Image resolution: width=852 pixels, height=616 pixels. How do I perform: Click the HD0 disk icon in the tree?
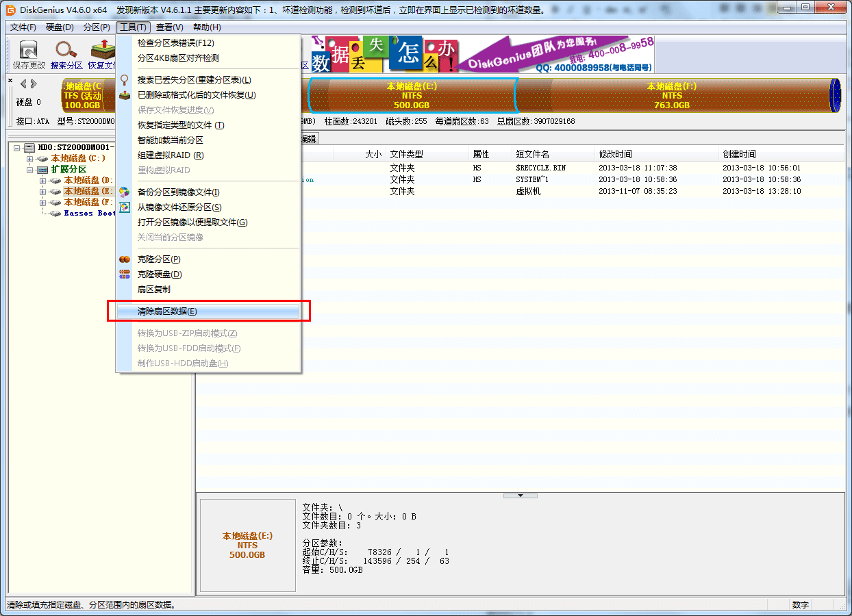(x=28, y=146)
